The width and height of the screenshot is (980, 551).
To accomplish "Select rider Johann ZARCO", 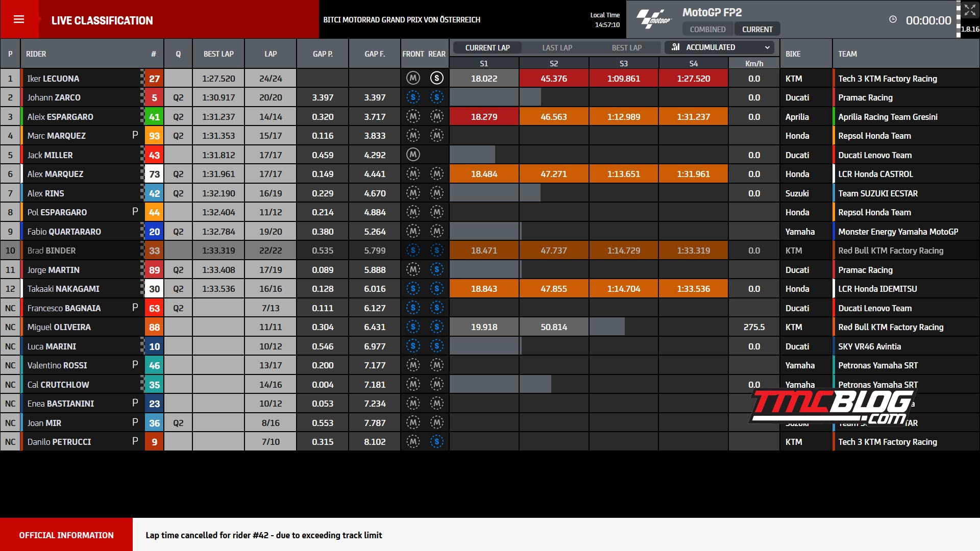I will [x=54, y=97].
